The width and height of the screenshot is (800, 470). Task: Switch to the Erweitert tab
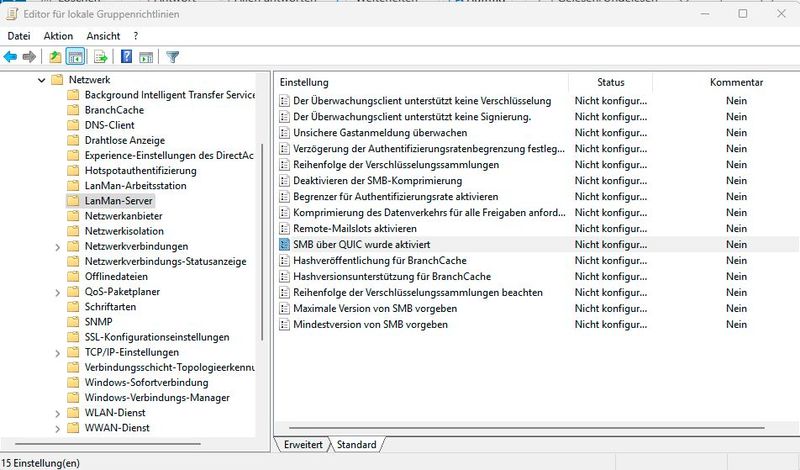303,444
